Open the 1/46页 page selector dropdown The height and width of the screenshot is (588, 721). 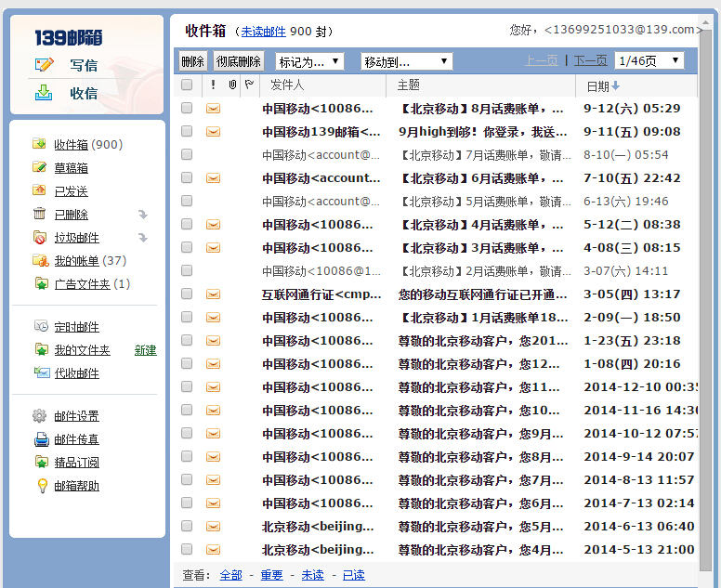(649, 60)
